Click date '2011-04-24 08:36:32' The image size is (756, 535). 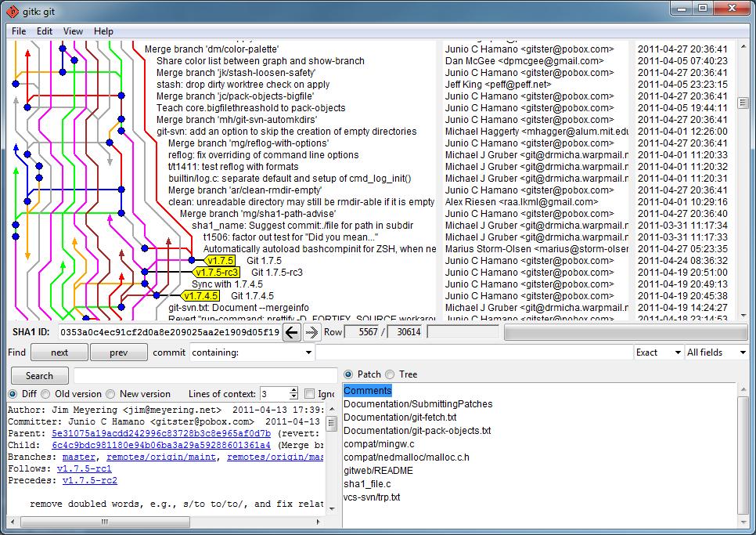[x=682, y=261]
